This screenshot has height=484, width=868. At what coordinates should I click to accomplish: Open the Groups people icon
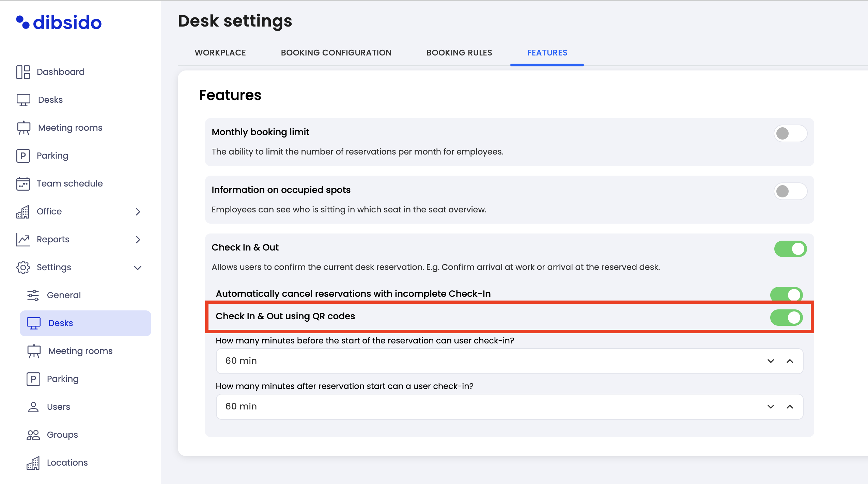(x=33, y=435)
